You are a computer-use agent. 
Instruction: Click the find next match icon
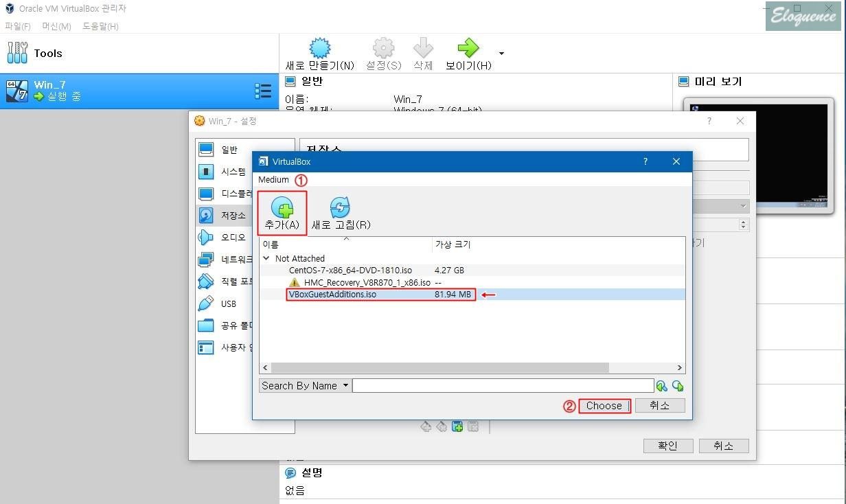(x=678, y=386)
